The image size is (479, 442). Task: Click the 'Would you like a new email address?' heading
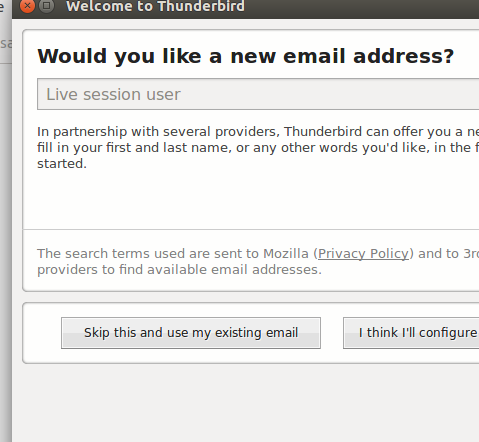coord(246,56)
